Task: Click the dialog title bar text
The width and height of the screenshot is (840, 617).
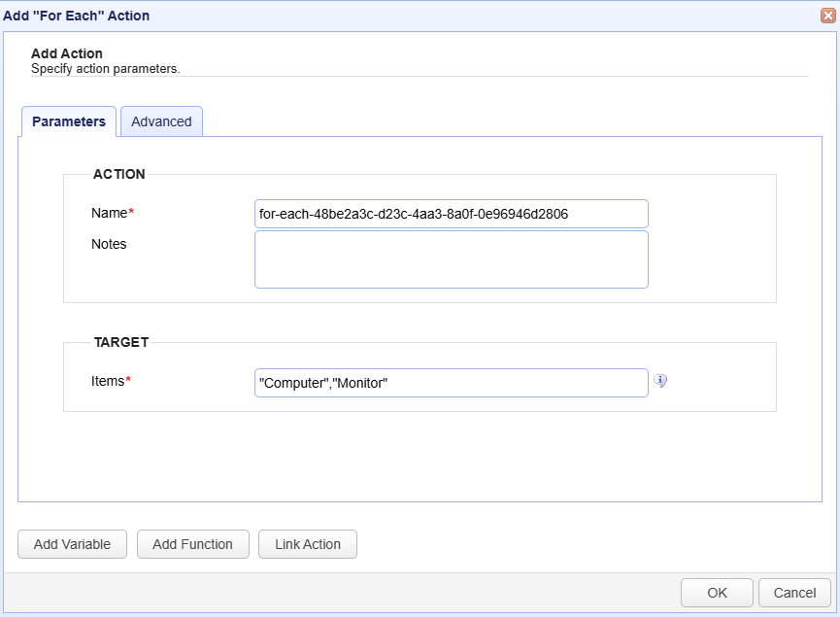Action: point(76,16)
